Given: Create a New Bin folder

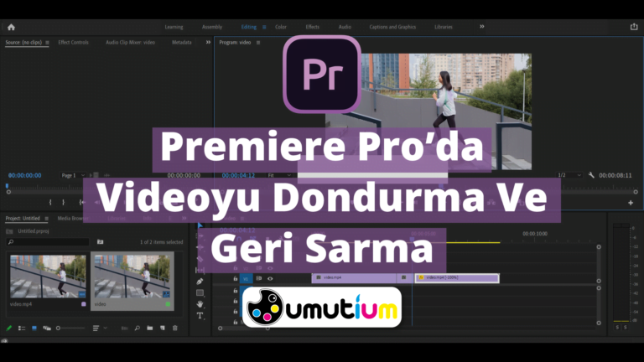Looking at the screenshot, I should (x=150, y=328).
